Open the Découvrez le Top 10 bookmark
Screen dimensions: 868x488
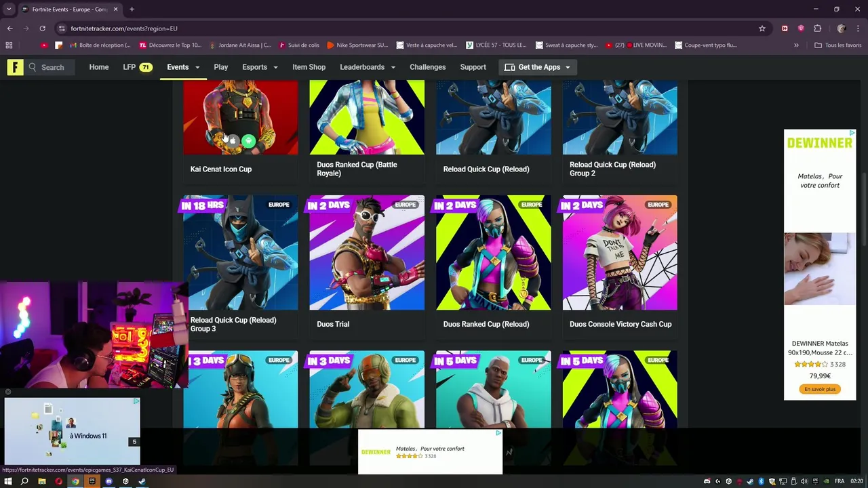(x=170, y=45)
